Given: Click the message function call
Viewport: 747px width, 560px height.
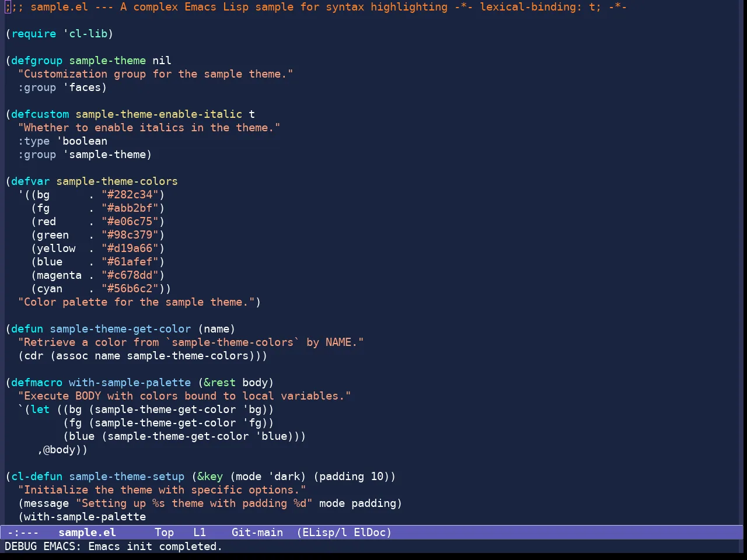Looking at the screenshot, I should [x=47, y=503].
